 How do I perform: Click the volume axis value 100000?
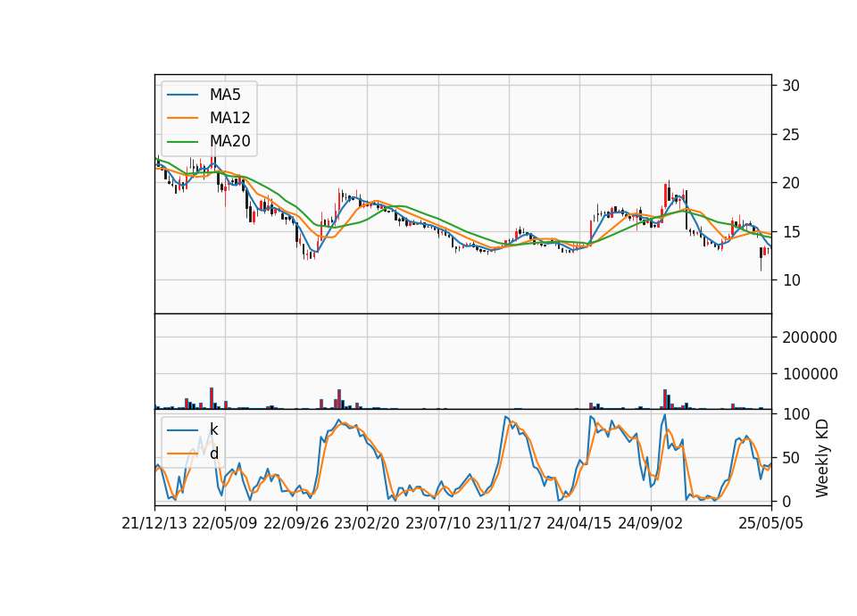coord(810,374)
